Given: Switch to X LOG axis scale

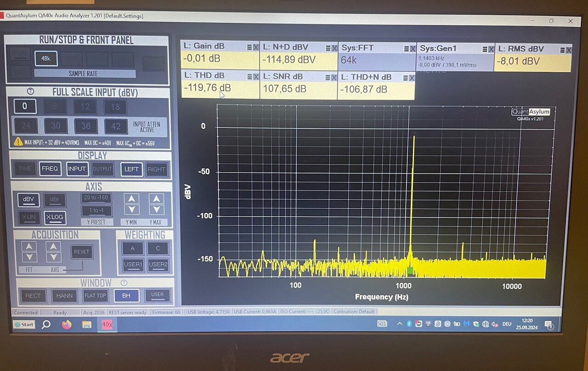Looking at the screenshot, I should 55,218.
